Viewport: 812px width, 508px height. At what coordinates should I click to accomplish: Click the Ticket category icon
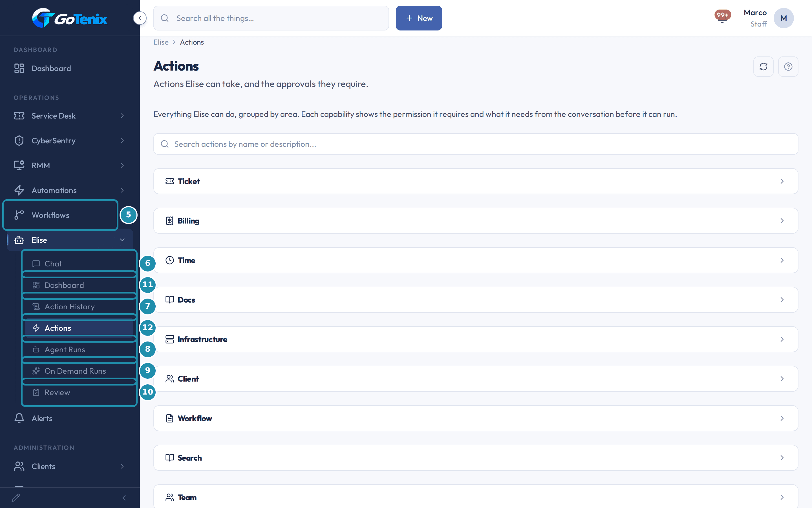(x=170, y=181)
